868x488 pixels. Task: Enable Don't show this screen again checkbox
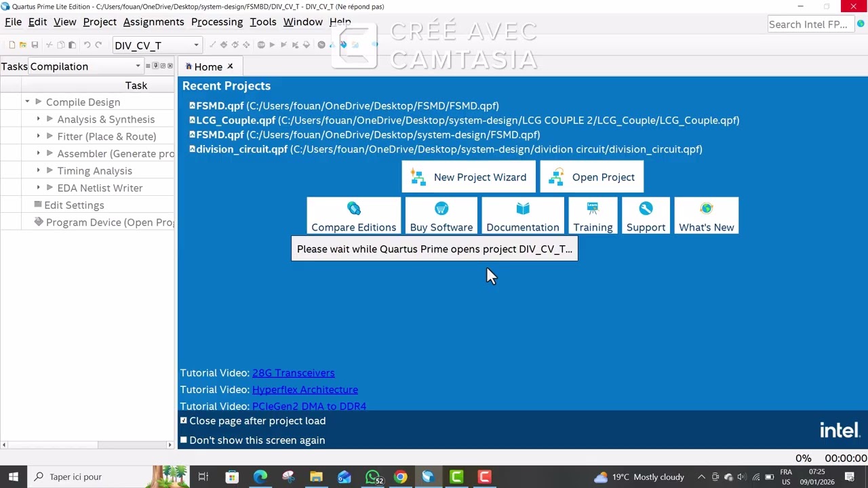pyautogui.click(x=183, y=440)
